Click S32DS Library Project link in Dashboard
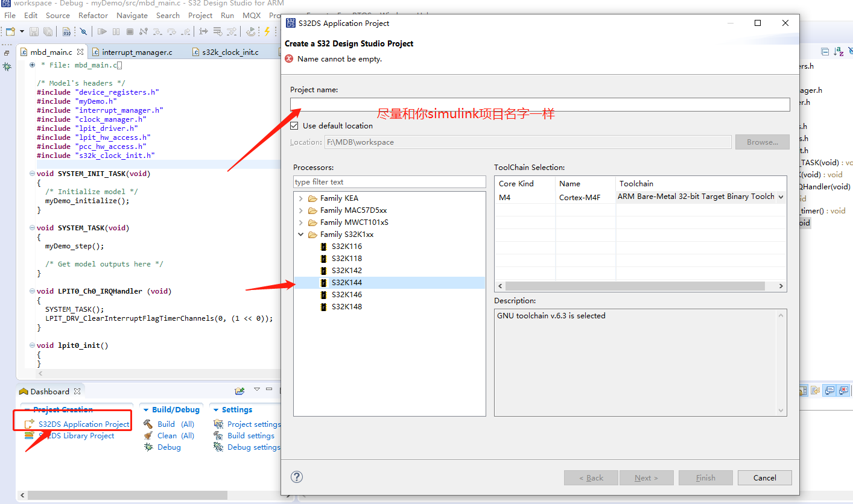The image size is (853, 504). coord(76,436)
